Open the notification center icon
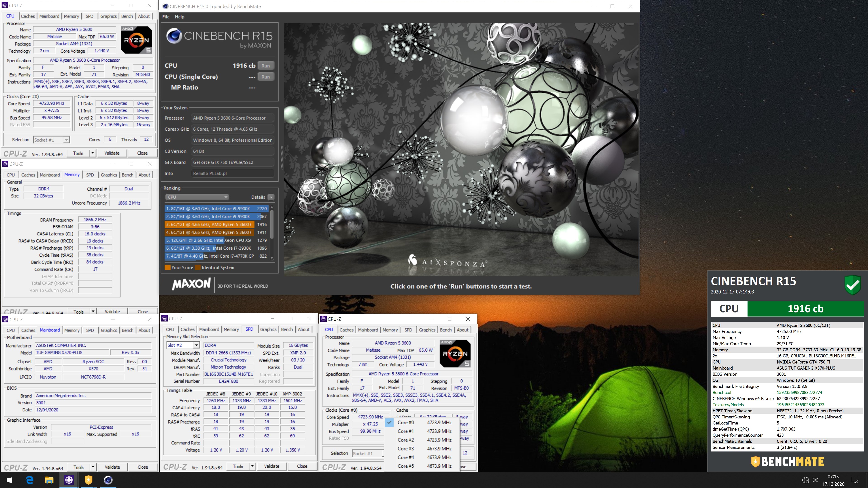The width and height of the screenshot is (868, 488). click(855, 480)
